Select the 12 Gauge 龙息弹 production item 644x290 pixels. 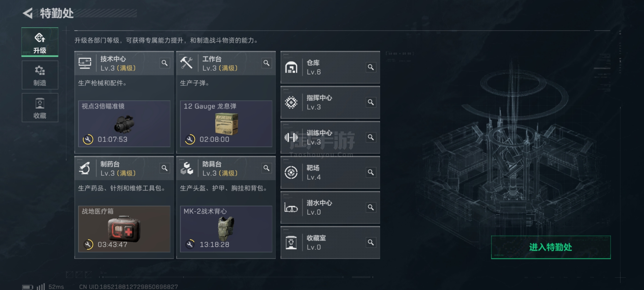226,124
